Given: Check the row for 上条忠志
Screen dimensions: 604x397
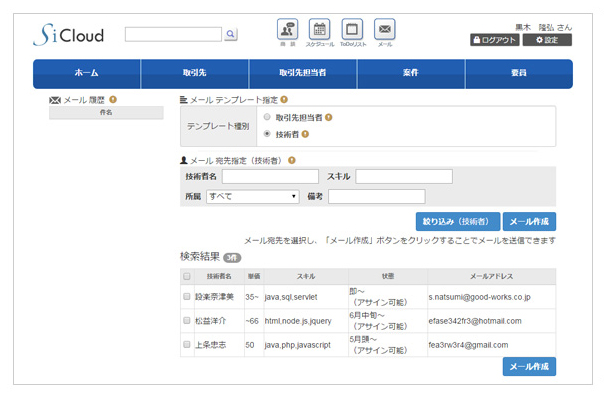Looking at the screenshot, I should [x=187, y=344].
